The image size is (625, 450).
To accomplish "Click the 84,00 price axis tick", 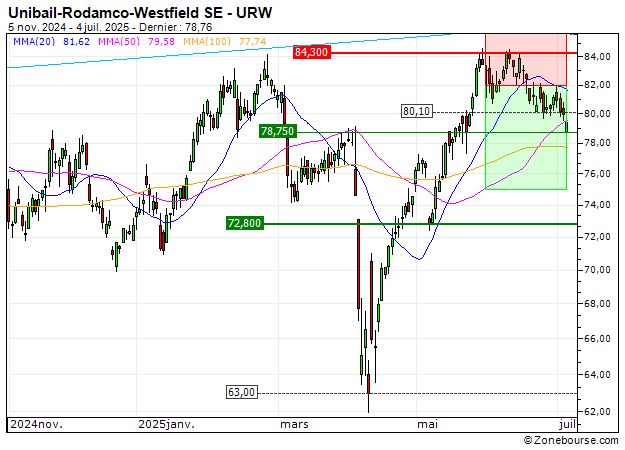I will 597,57.
